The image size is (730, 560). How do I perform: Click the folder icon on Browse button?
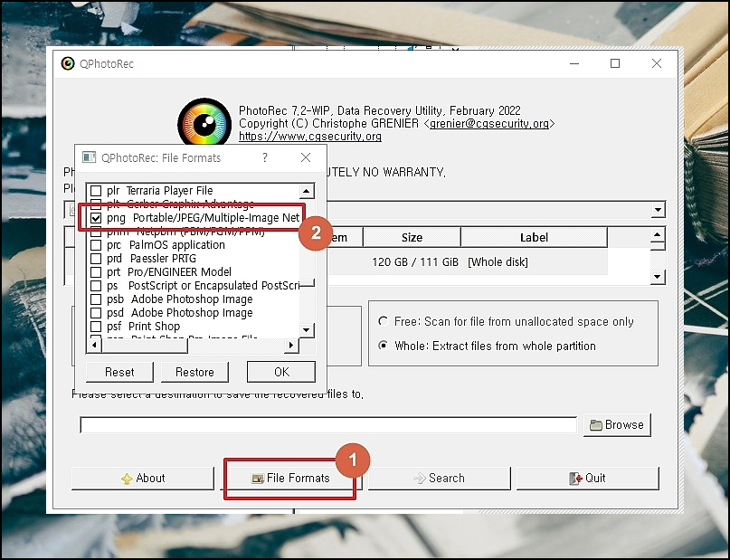596,425
